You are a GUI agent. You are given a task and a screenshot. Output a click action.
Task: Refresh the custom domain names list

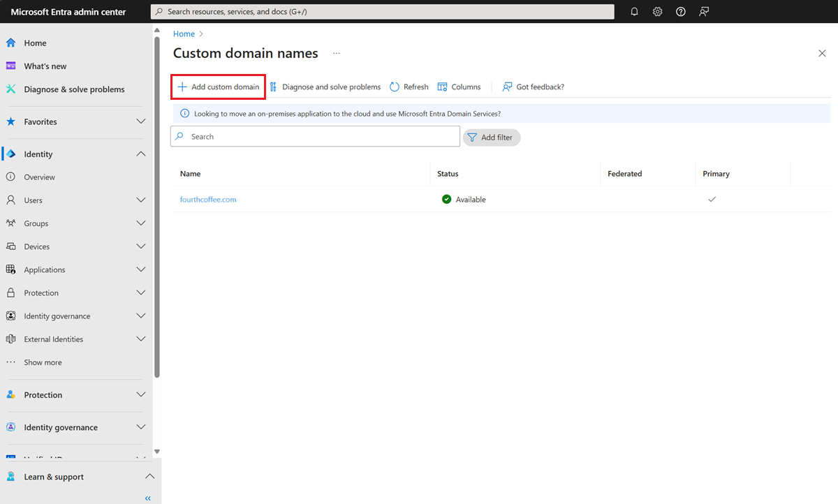(x=409, y=86)
